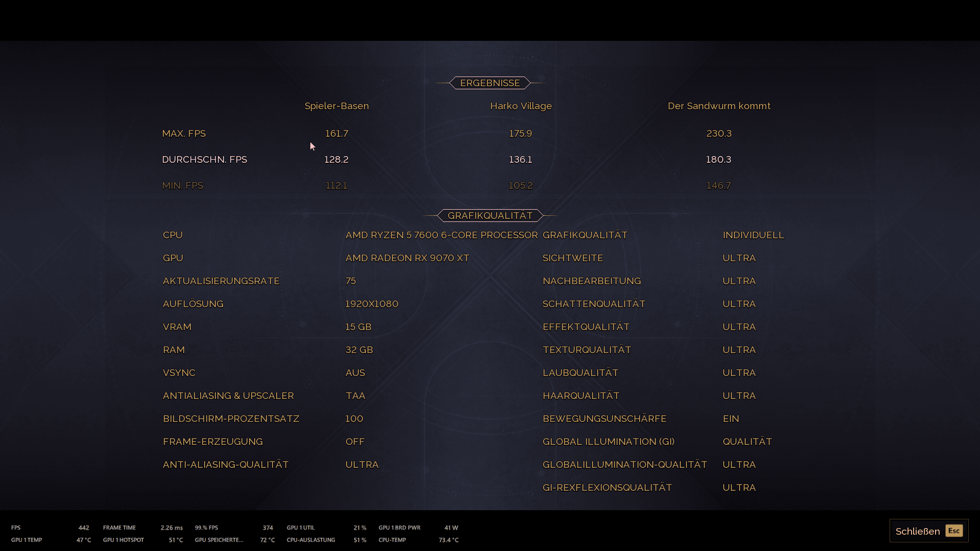
Task: Select the Harko Village column heading
Action: tap(521, 106)
